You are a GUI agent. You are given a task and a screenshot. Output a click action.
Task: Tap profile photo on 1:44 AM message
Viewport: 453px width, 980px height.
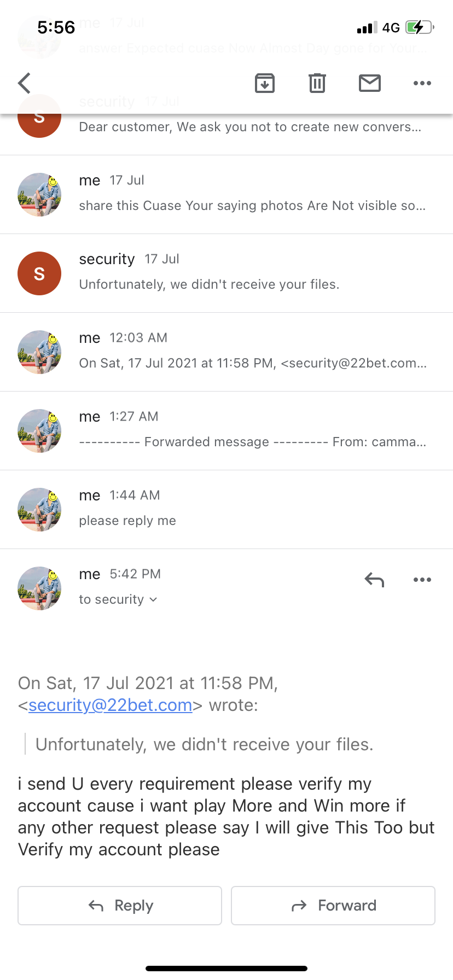39,510
